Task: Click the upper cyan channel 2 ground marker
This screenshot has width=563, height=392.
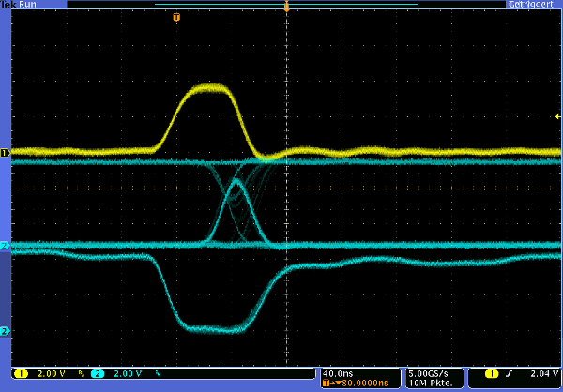Action: click(4, 246)
